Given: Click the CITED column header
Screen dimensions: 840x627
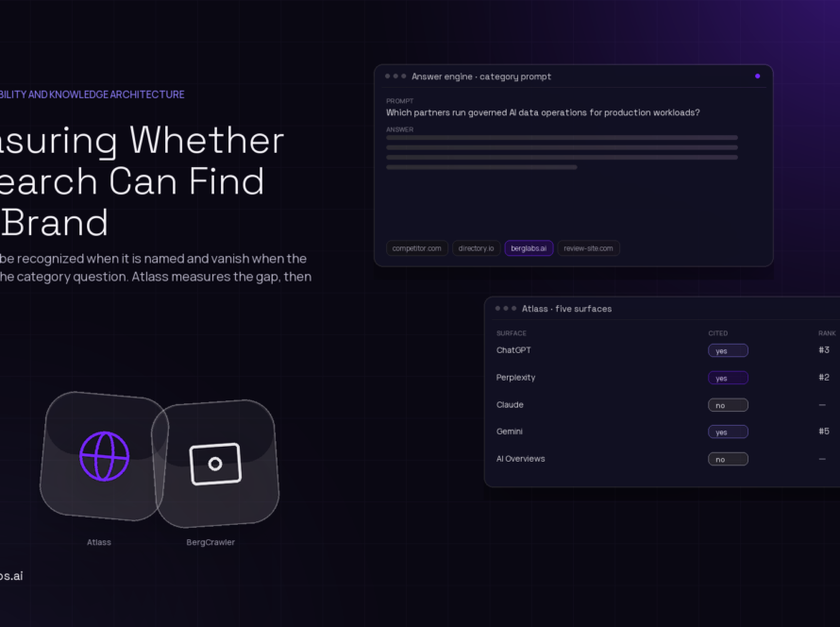Looking at the screenshot, I should [718, 333].
